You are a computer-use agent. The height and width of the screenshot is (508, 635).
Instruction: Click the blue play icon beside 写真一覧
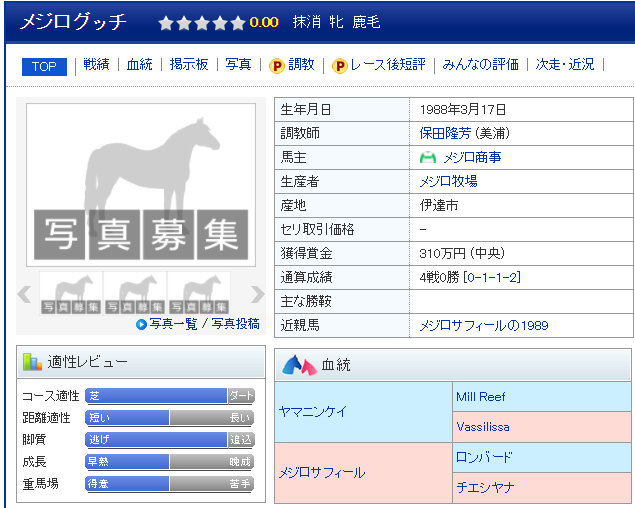[141, 324]
